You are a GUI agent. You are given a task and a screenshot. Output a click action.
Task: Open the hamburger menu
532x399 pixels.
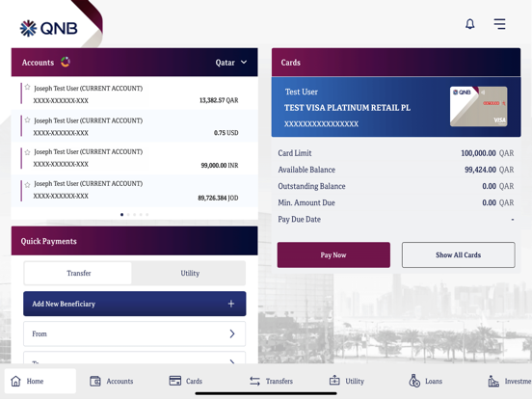point(499,24)
